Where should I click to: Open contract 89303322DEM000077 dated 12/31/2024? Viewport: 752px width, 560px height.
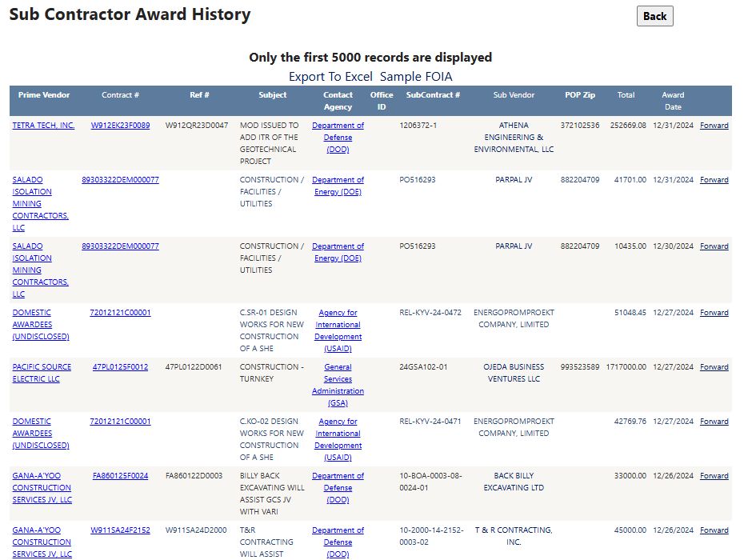point(120,180)
